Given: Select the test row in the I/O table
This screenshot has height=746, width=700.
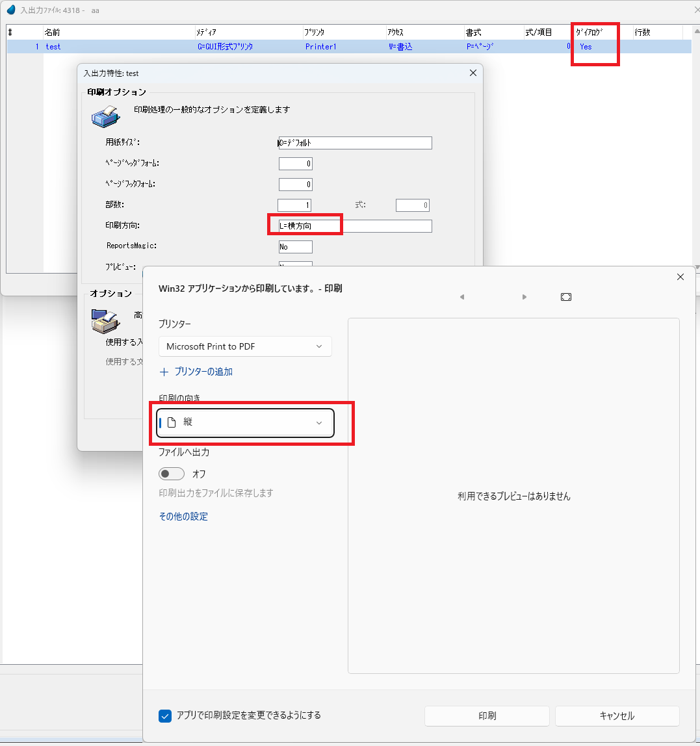Looking at the screenshot, I should [117, 47].
